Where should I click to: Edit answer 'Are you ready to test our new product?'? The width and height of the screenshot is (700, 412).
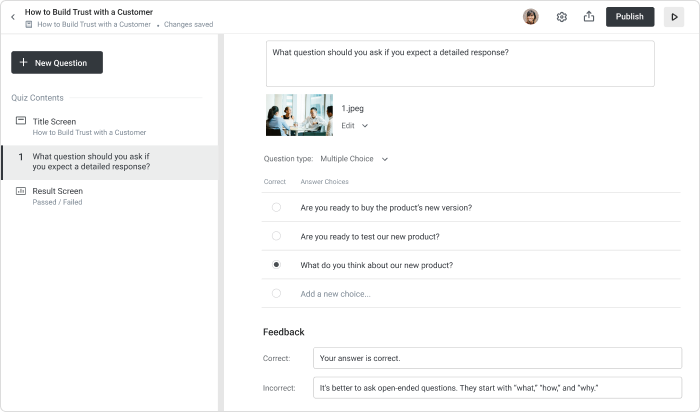pos(370,237)
